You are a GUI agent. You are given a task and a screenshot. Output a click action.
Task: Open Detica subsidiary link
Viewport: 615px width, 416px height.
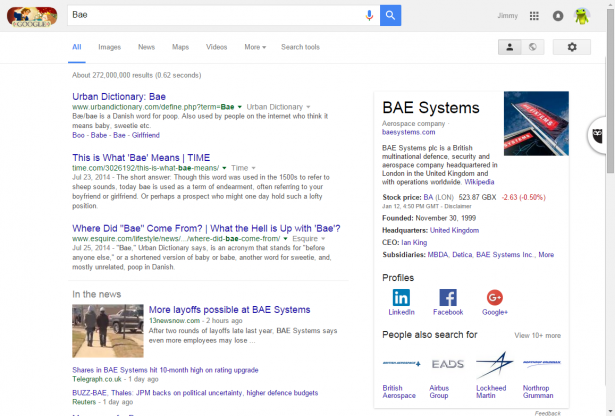[462, 255]
